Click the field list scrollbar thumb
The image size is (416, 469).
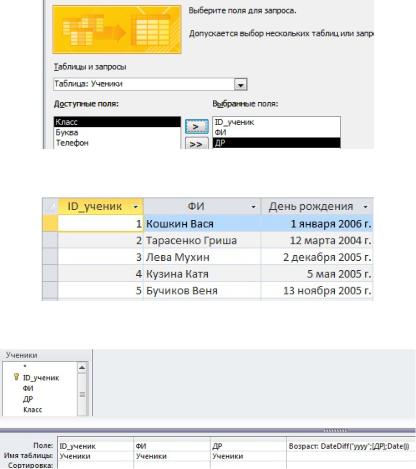click(82, 394)
